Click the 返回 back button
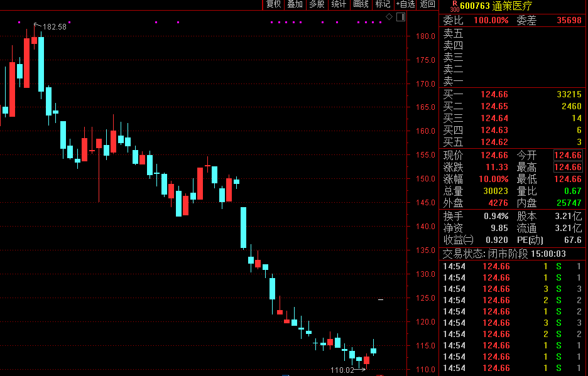 coord(428,4)
